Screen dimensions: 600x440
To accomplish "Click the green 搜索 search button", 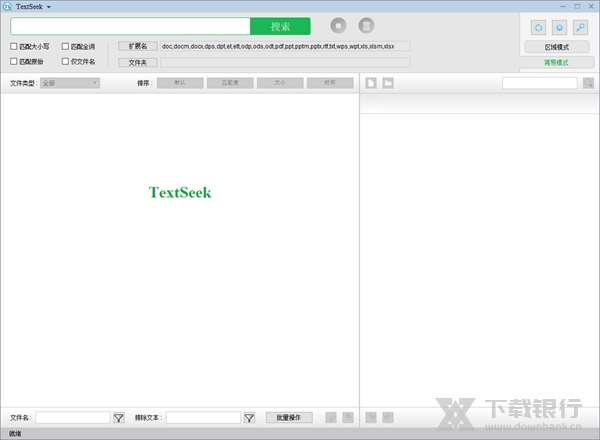I will click(x=280, y=26).
